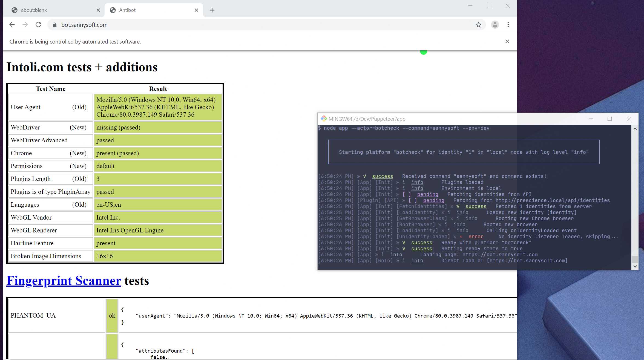Click the MINGW64 terminal title bar icon
This screenshot has height=360, width=644.
[324, 119]
